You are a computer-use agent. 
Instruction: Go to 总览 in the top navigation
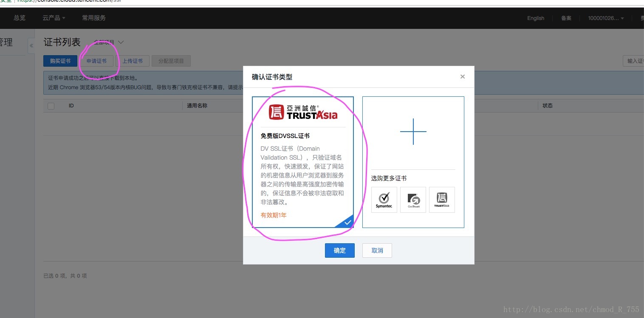click(x=20, y=18)
